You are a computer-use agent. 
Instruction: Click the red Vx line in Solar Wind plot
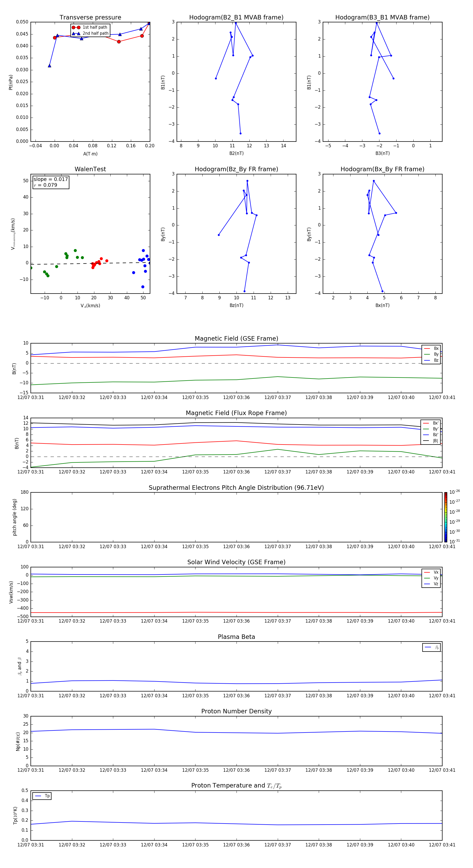[236, 612]
